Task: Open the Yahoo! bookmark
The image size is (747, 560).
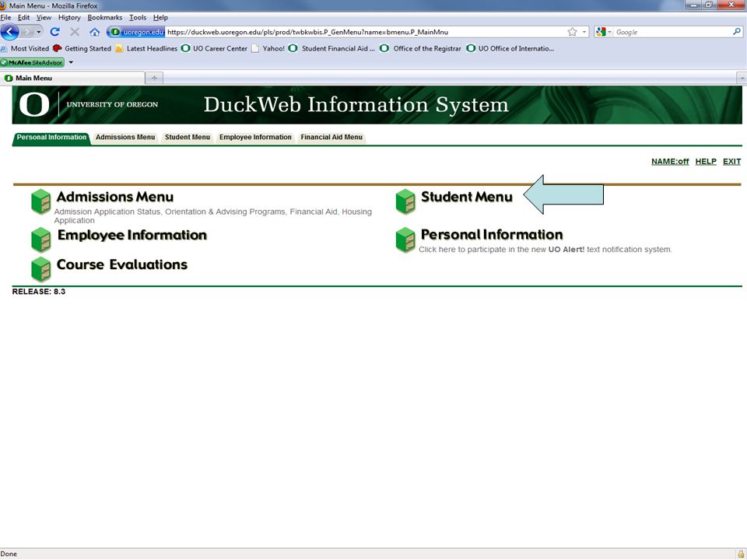Action: pyautogui.click(x=268, y=48)
